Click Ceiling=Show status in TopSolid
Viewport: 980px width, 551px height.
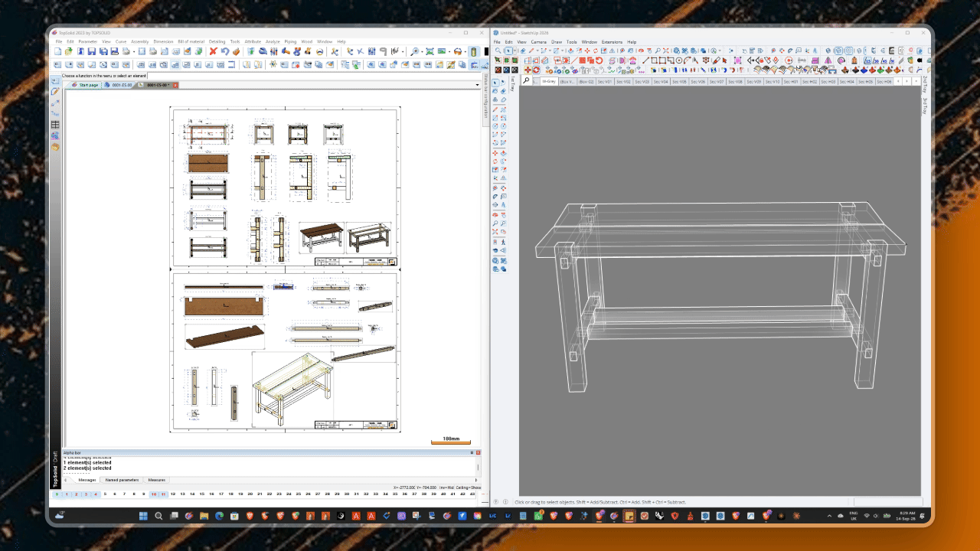[469, 487]
